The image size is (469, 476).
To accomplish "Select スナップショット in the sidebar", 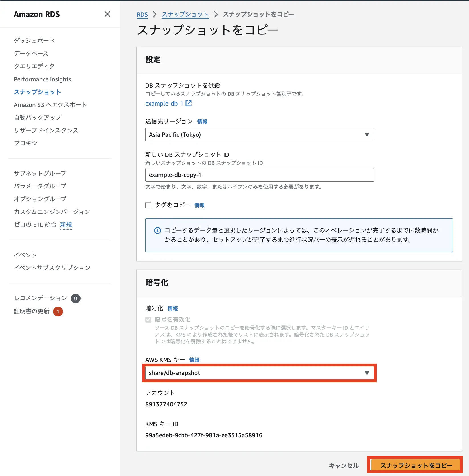I will pos(37,92).
